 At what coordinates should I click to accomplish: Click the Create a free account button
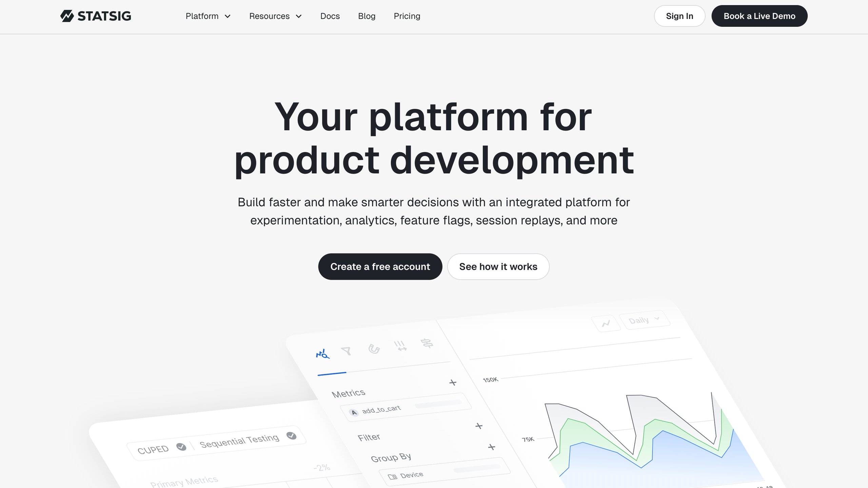pos(380,266)
